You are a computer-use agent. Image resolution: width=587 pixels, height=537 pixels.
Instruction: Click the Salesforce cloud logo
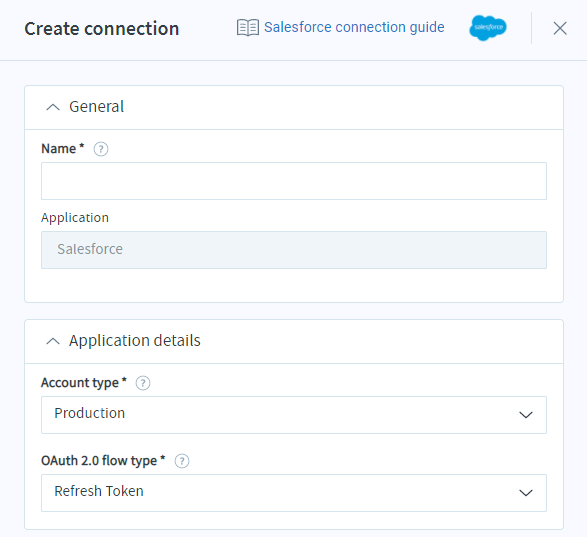coord(487,28)
